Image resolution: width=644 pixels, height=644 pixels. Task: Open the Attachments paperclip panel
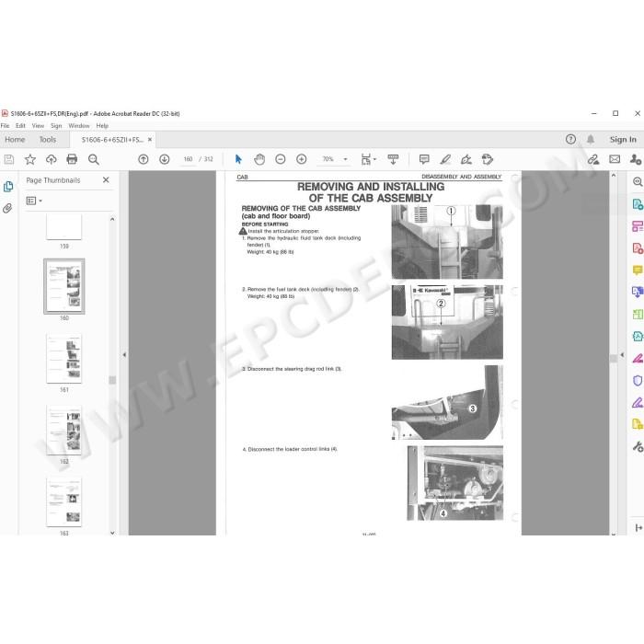click(x=7, y=208)
